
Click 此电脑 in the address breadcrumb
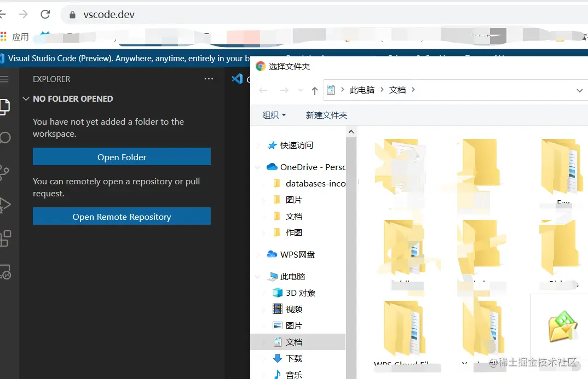click(362, 90)
